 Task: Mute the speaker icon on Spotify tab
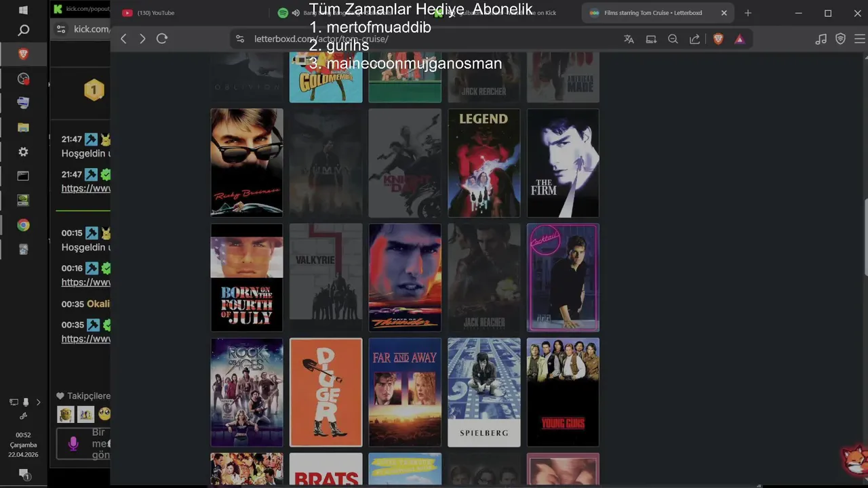[296, 13]
